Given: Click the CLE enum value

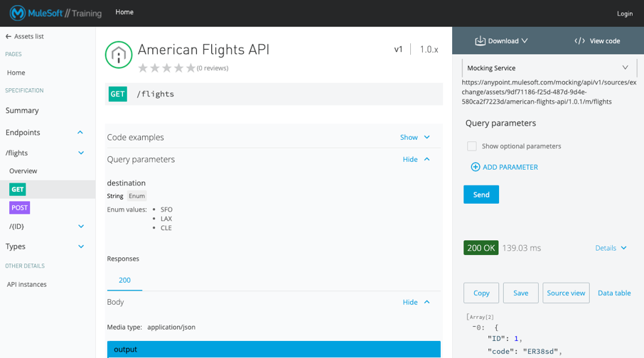Looking at the screenshot, I should 166,228.
